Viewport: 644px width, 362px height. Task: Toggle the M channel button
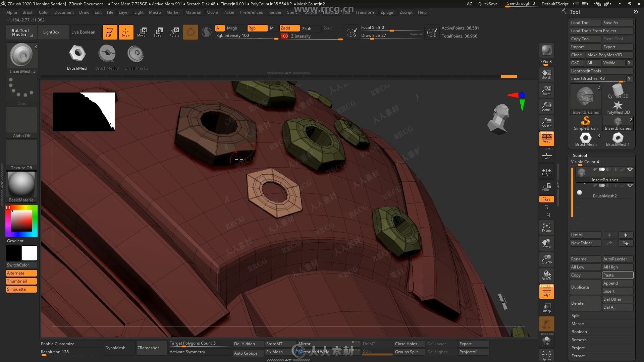coord(272,28)
